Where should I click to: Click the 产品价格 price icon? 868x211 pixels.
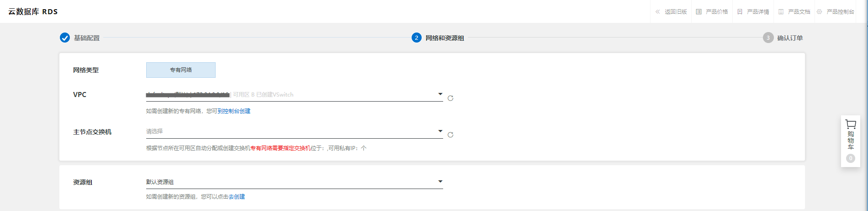[699, 12]
